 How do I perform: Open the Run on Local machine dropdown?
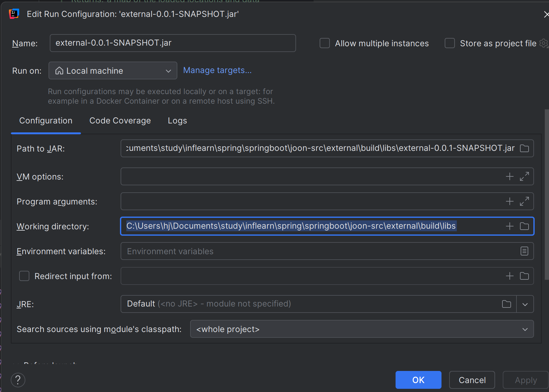coord(113,70)
